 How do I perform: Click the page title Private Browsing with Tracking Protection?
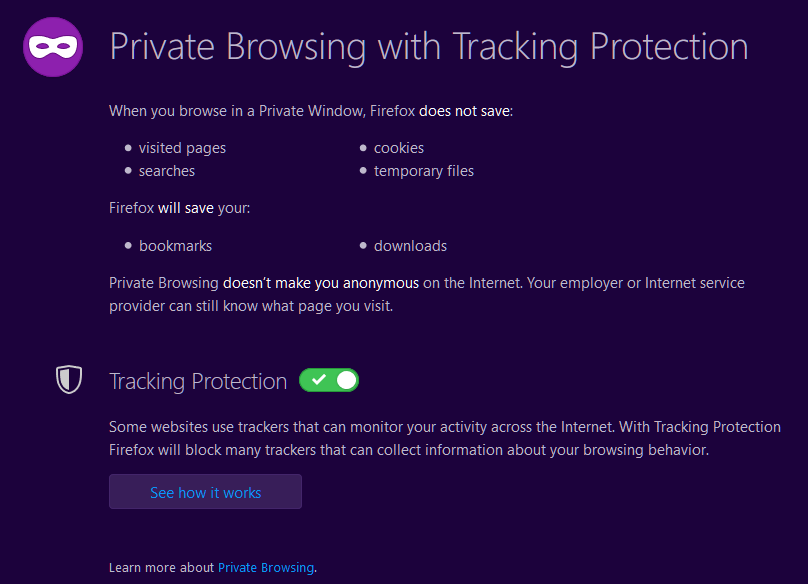point(429,47)
